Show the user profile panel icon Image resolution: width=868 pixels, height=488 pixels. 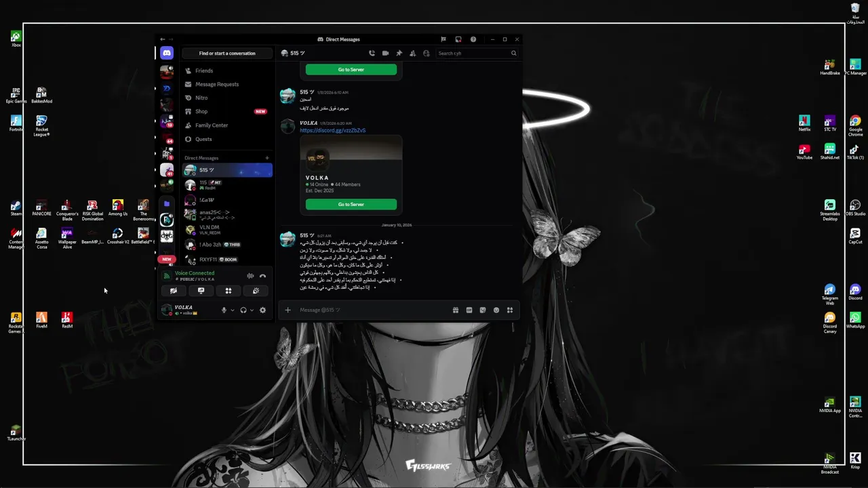(x=426, y=53)
